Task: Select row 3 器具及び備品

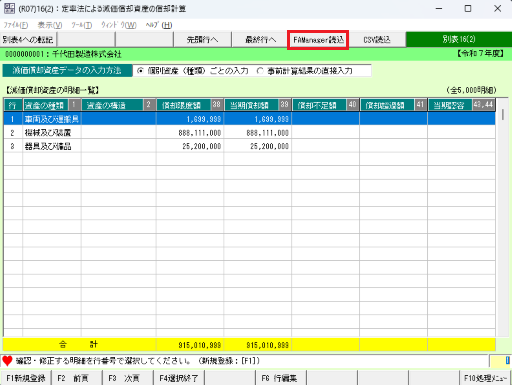Action: (249, 146)
